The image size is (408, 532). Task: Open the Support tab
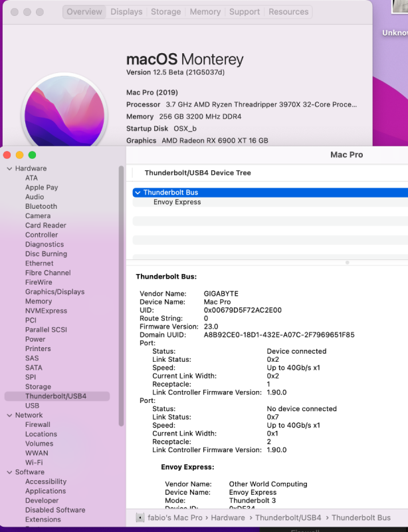coord(244,12)
